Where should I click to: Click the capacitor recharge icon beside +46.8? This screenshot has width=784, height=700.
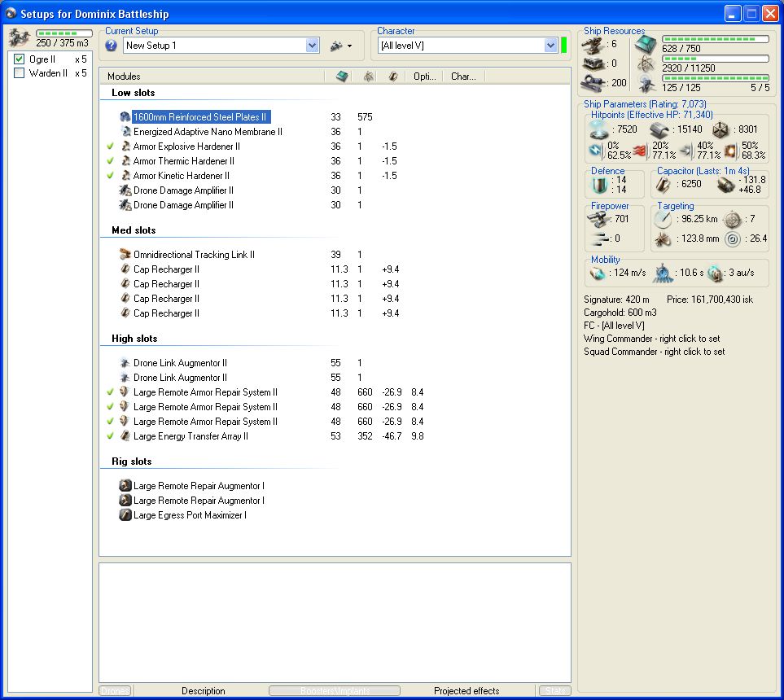pos(725,185)
